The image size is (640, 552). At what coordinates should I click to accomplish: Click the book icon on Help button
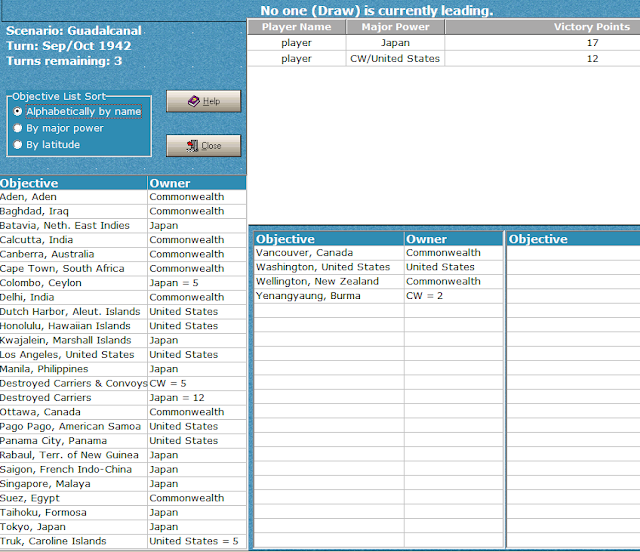point(193,101)
